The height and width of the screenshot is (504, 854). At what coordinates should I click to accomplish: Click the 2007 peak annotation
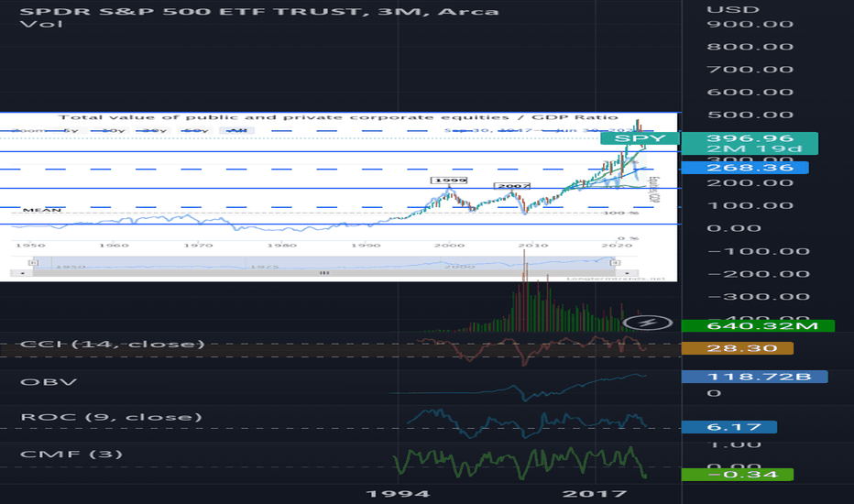click(x=512, y=186)
